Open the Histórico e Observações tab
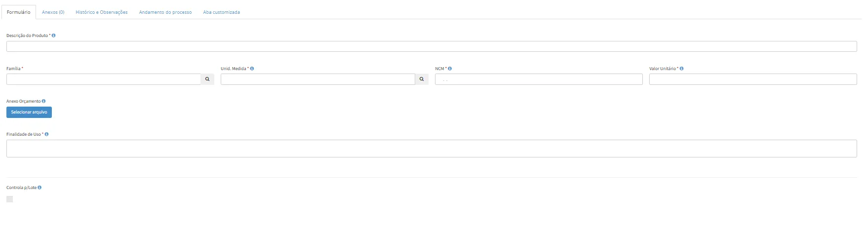Image resolution: width=868 pixels, height=229 pixels. click(x=102, y=12)
